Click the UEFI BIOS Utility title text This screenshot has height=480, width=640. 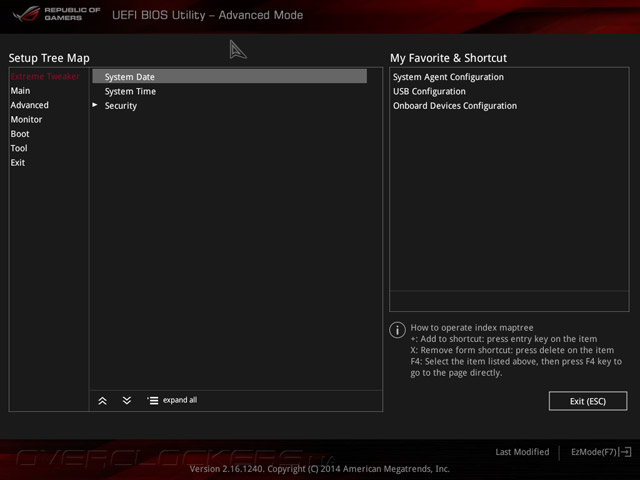207,15
